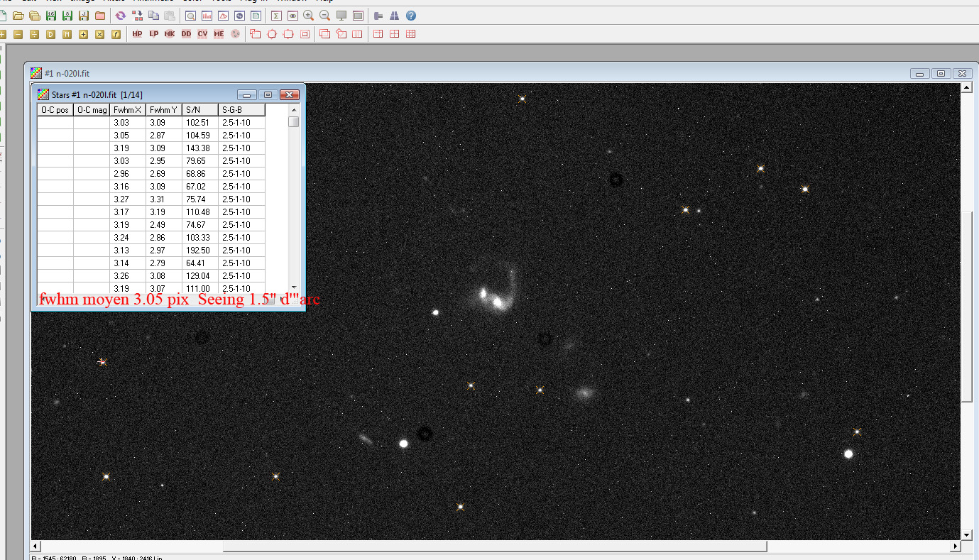979x560 pixels.
Task: Open help with the blue question mark icon
Action: pos(411,16)
